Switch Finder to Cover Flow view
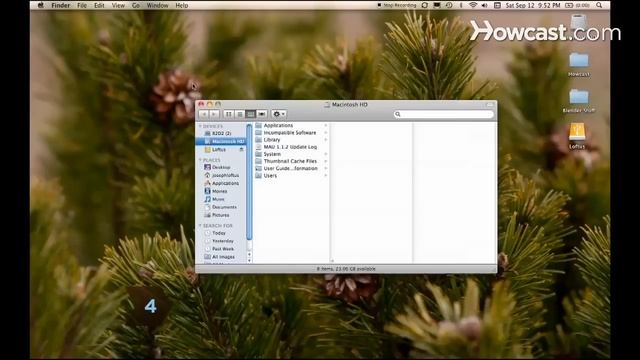Viewport: 640px width, 360px height. [262, 114]
